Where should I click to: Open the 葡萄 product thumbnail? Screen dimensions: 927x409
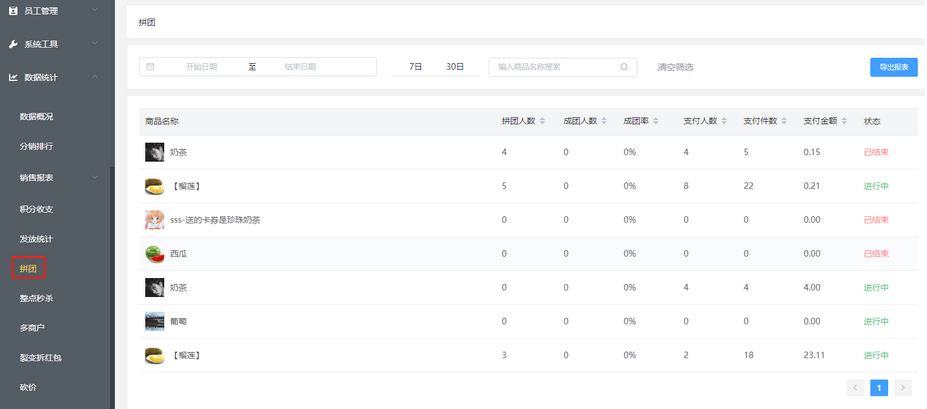(154, 321)
